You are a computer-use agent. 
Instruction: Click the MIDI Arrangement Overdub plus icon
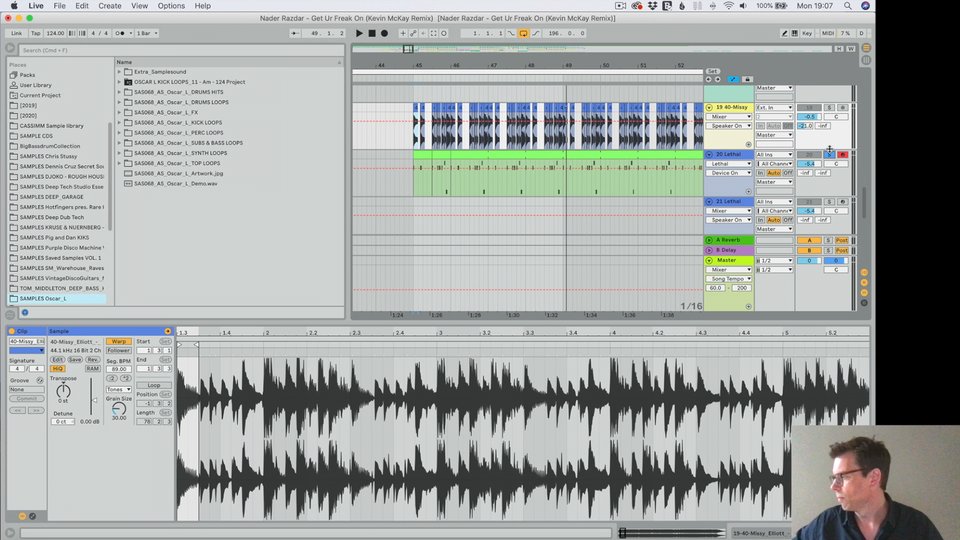click(403, 33)
